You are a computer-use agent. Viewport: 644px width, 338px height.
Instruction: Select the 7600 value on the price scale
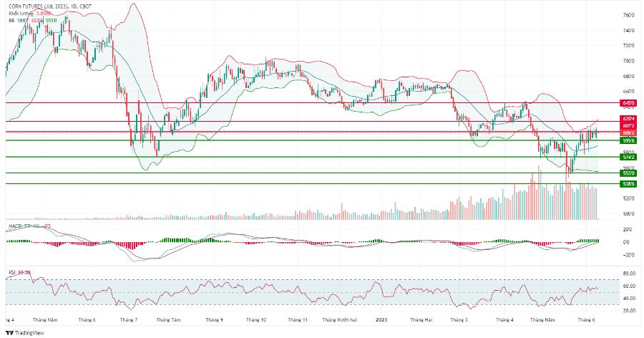[x=628, y=15]
